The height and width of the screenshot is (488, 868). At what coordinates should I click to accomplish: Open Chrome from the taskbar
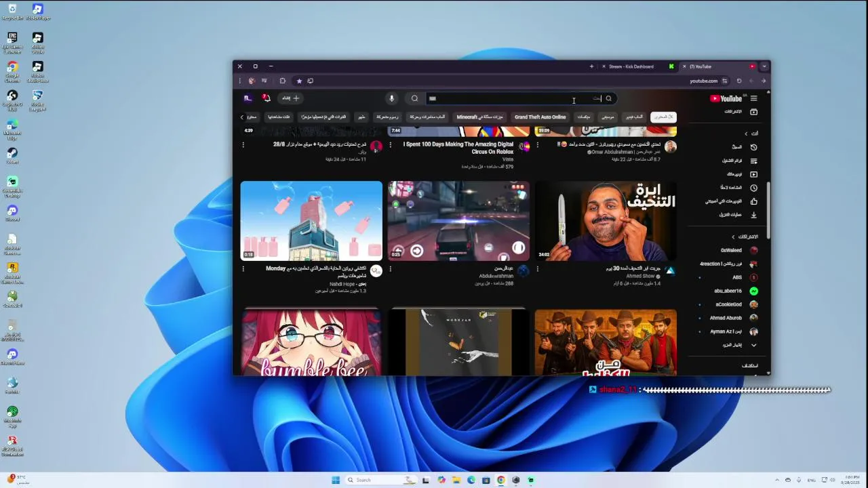(x=500, y=480)
